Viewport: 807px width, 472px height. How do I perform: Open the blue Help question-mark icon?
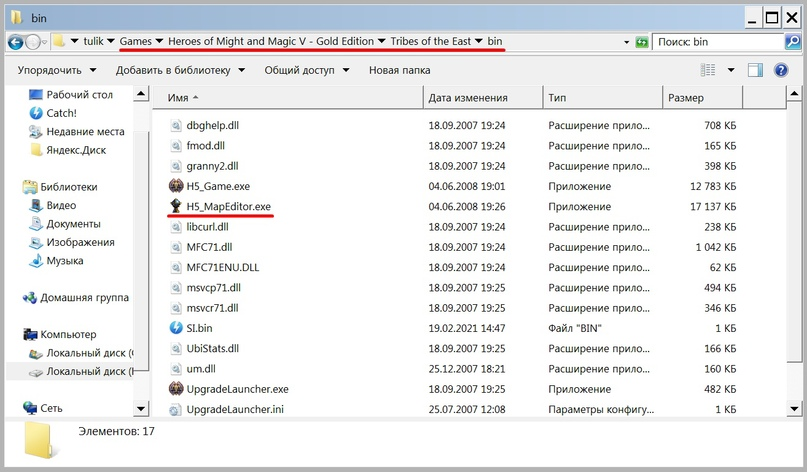781,70
